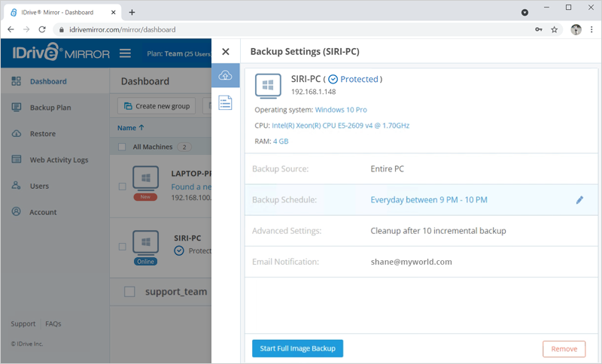This screenshot has height=364, width=602.
Task: Open Chrome three-dot menu
Action: click(x=591, y=29)
